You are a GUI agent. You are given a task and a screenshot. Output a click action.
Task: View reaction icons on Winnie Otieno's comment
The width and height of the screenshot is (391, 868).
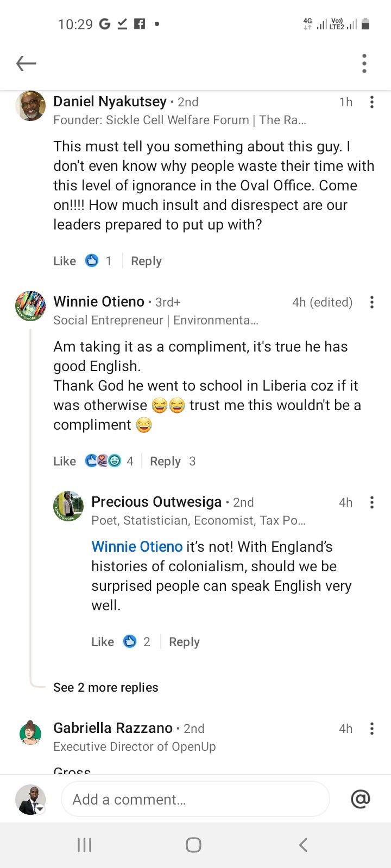coord(103,461)
